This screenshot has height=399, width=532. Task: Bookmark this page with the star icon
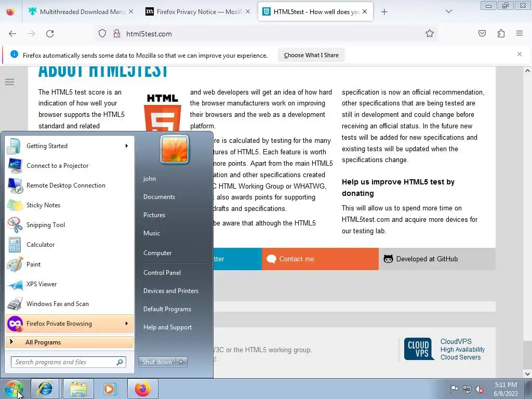click(430, 33)
